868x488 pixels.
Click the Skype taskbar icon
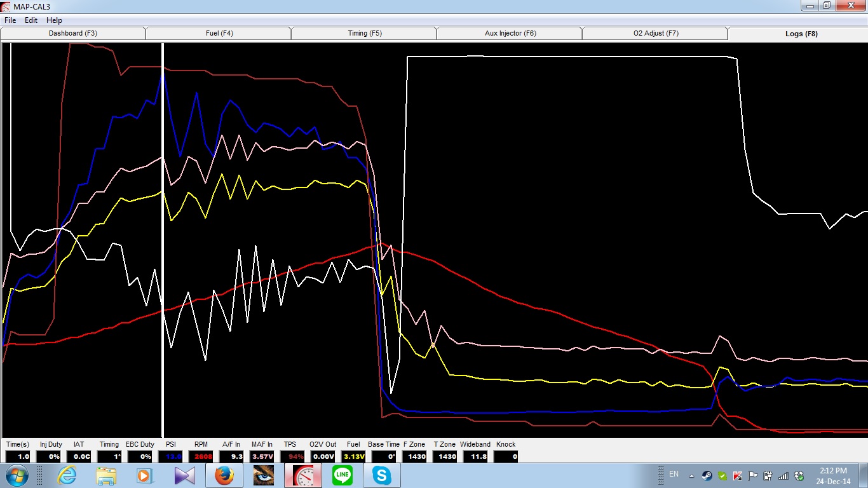(382, 475)
